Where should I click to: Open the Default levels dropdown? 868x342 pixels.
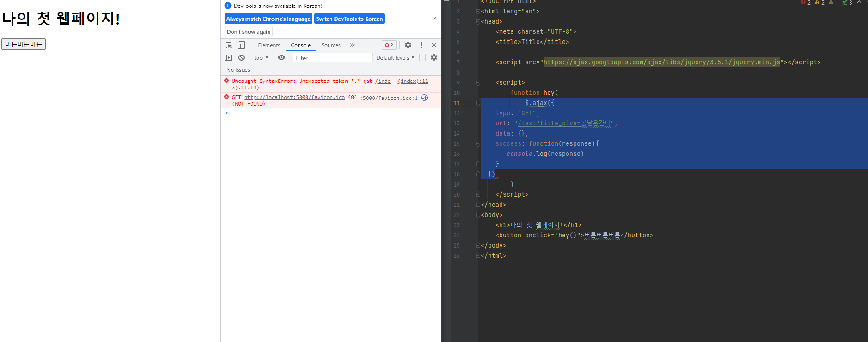395,58
